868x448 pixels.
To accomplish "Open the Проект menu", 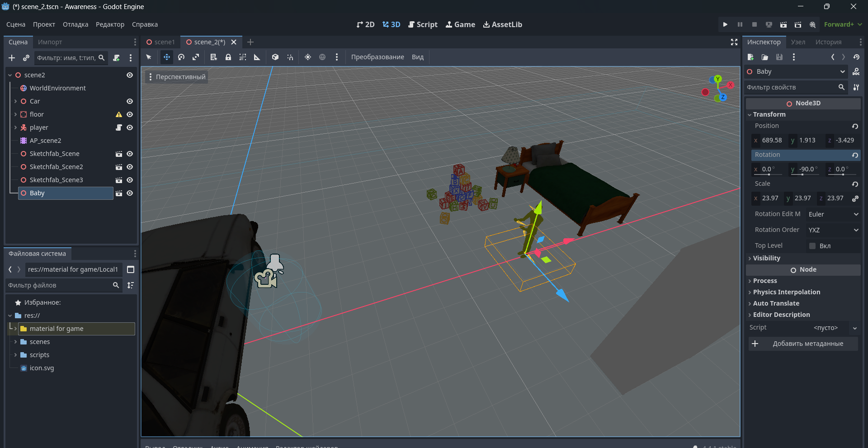I will (x=44, y=24).
